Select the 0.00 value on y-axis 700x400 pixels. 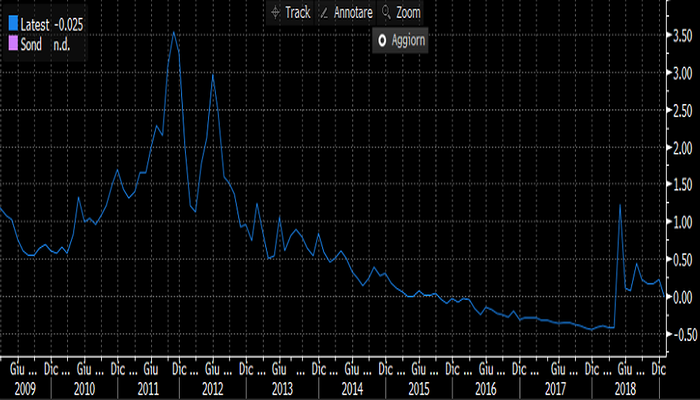[681, 297]
